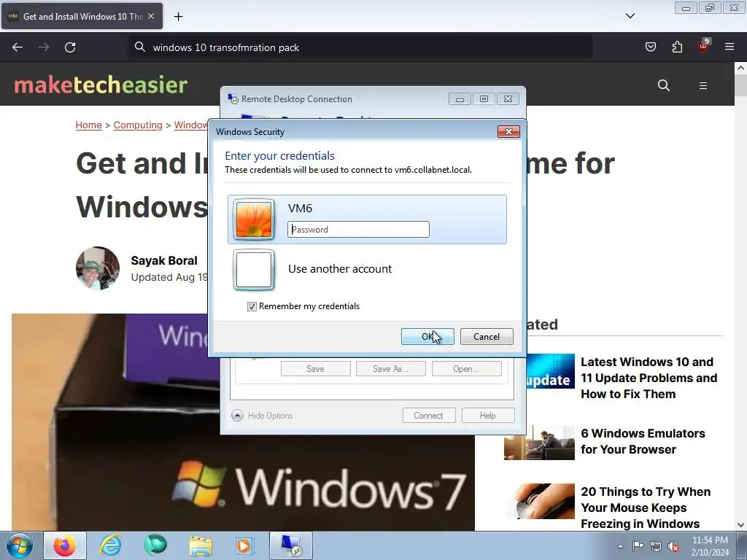This screenshot has height=560, width=747.
Task: Open 6 Windows Emulators for Your Browser
Action: (x=643, y=441)
